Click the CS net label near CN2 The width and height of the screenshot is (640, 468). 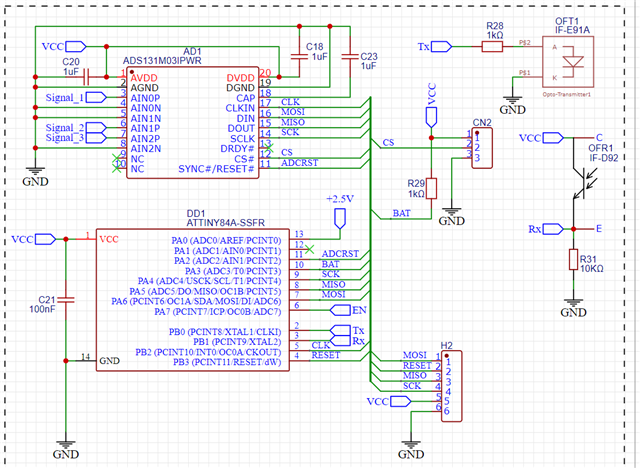(x=388, y=142)
